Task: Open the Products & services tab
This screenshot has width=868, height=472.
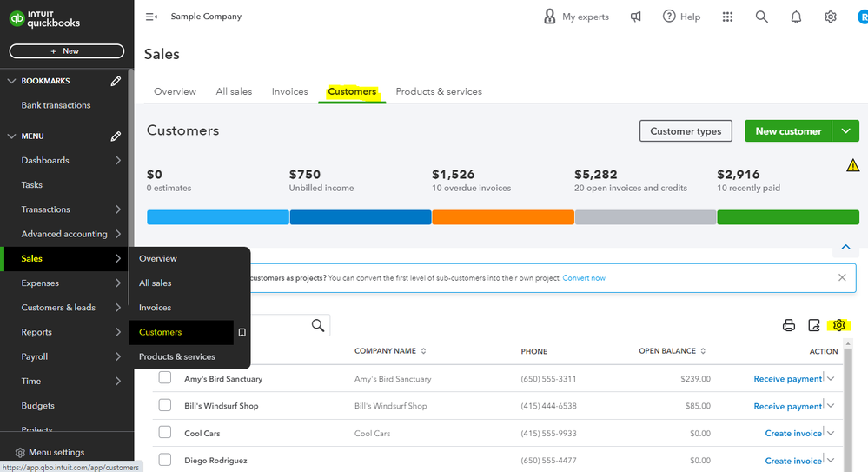Action: click(x=439, y=91)
